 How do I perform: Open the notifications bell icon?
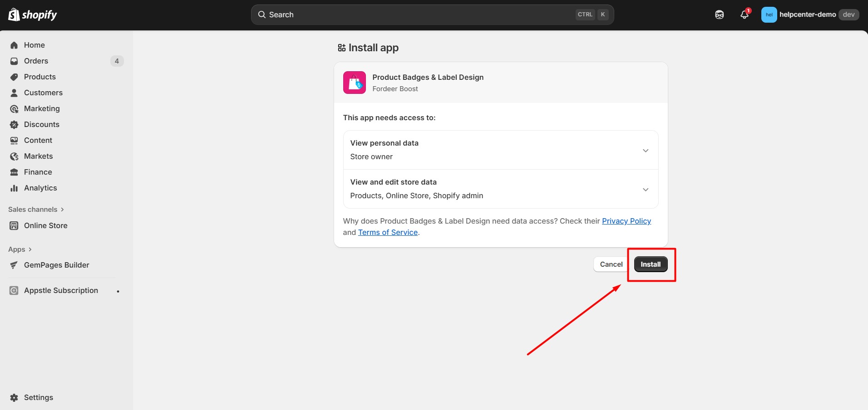[x=744, y=15]
